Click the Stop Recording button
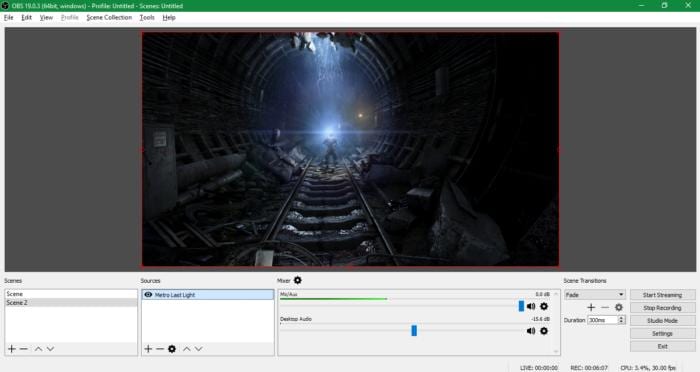 (662, 308)
